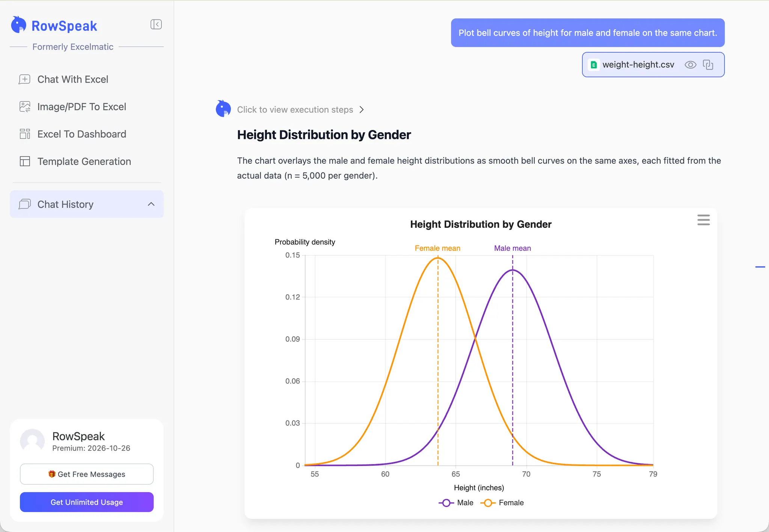Click the Chat With Excel icon
Image resolution: width=769 pixels, height=532 pixels.
pos(25,79)
